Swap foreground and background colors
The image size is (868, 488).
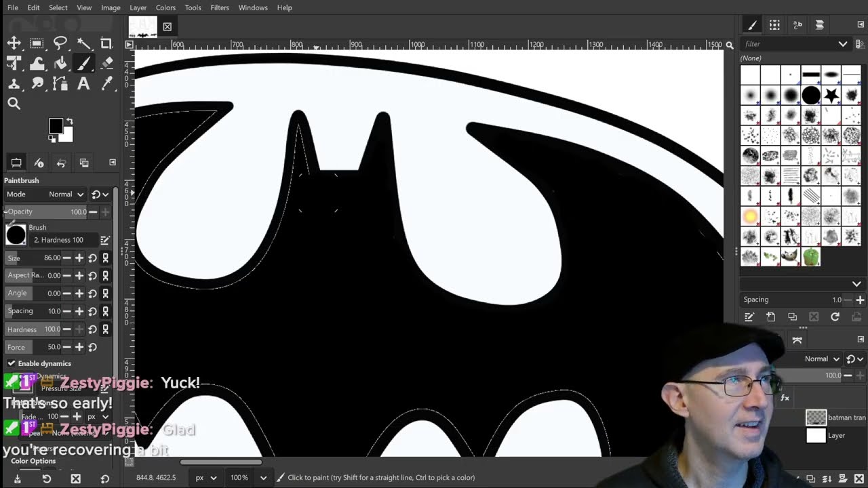69,122
